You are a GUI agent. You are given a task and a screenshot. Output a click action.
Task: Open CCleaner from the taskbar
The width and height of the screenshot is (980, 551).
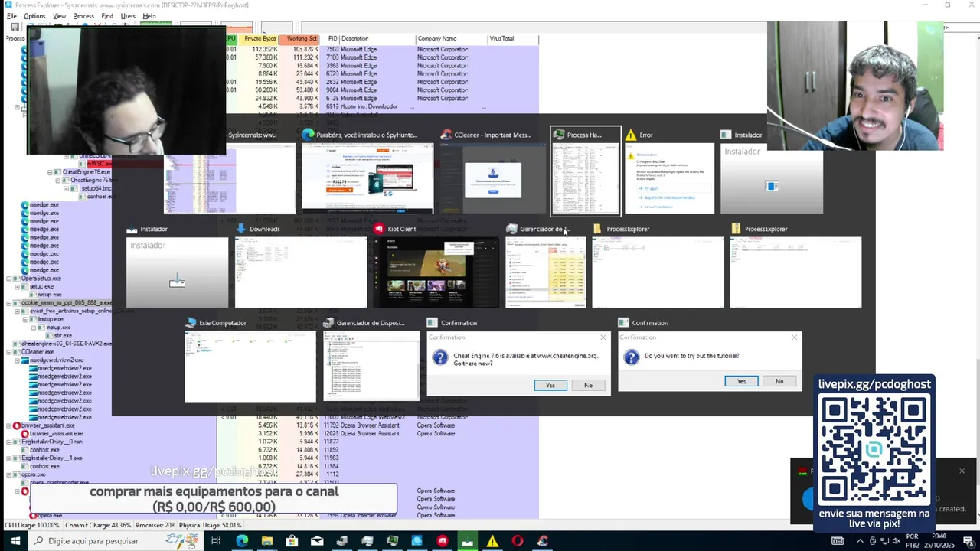[x=543, y=541]
